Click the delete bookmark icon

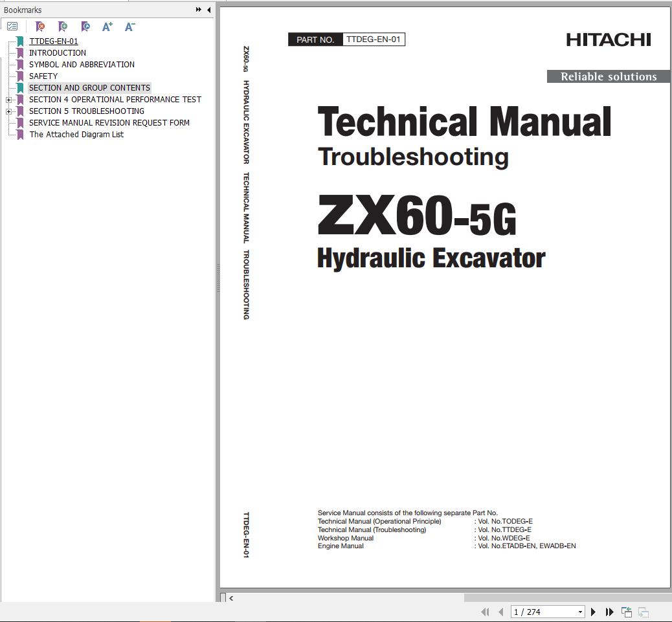coord(40,27)
